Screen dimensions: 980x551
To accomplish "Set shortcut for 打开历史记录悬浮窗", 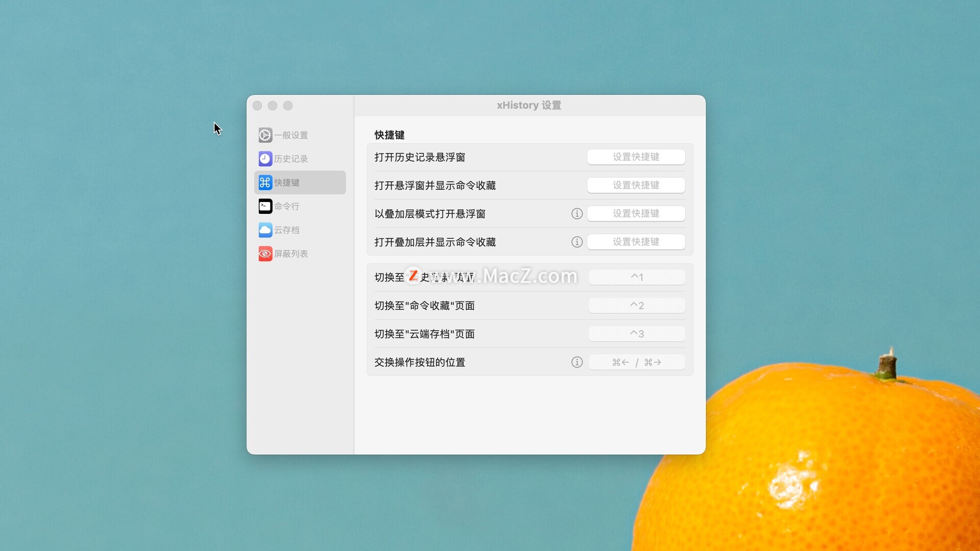I will pos(636,157).
